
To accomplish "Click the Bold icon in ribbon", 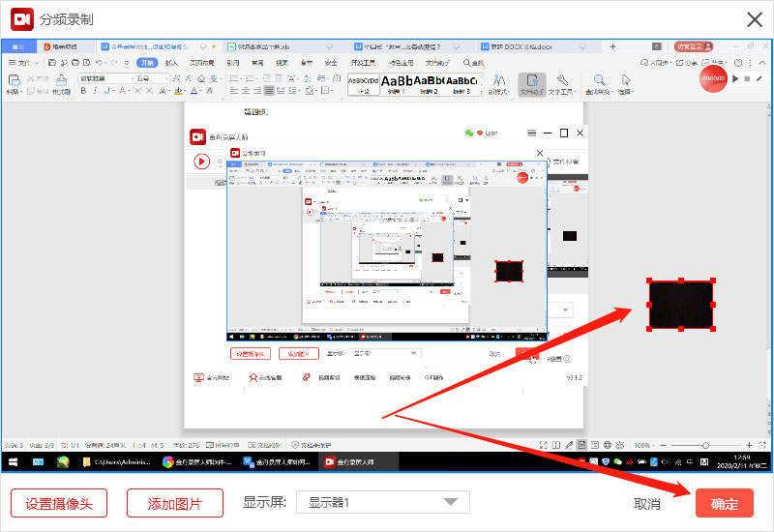I will coord(83,91).
